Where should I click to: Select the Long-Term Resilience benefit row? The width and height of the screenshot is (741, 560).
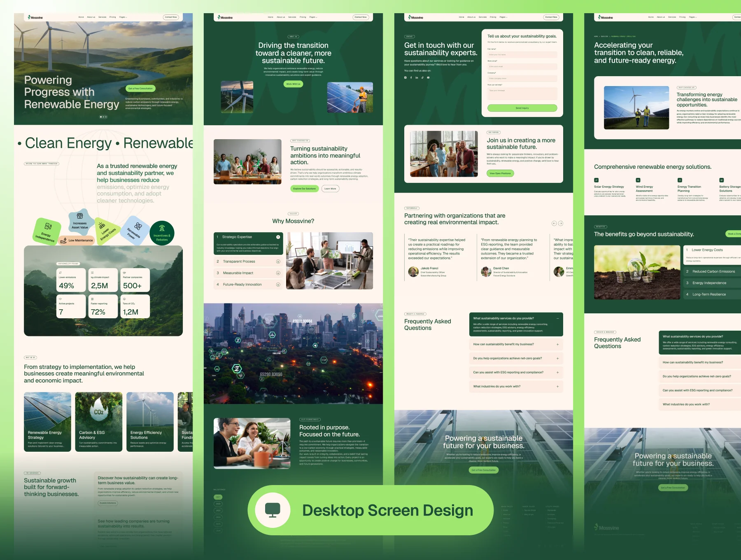coord(713,294)
